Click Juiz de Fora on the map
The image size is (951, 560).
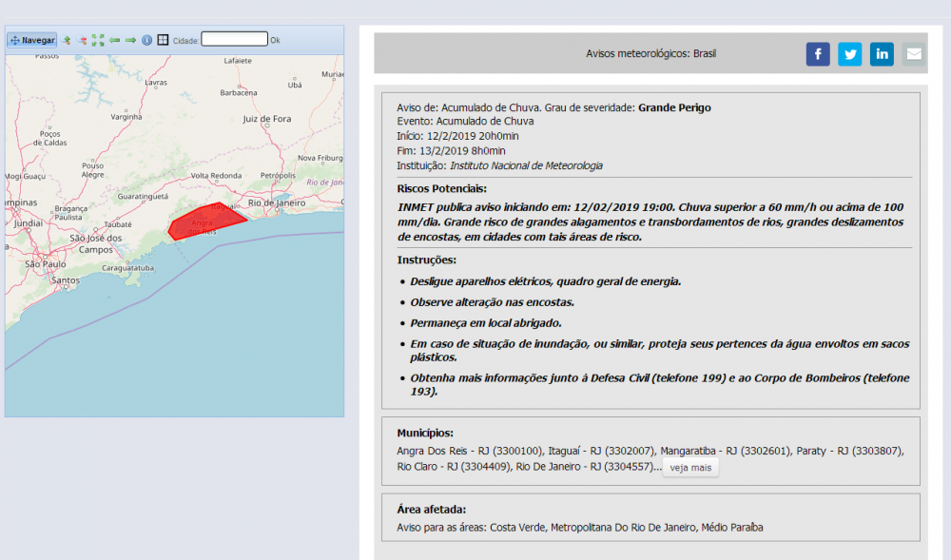coord(265,119)
